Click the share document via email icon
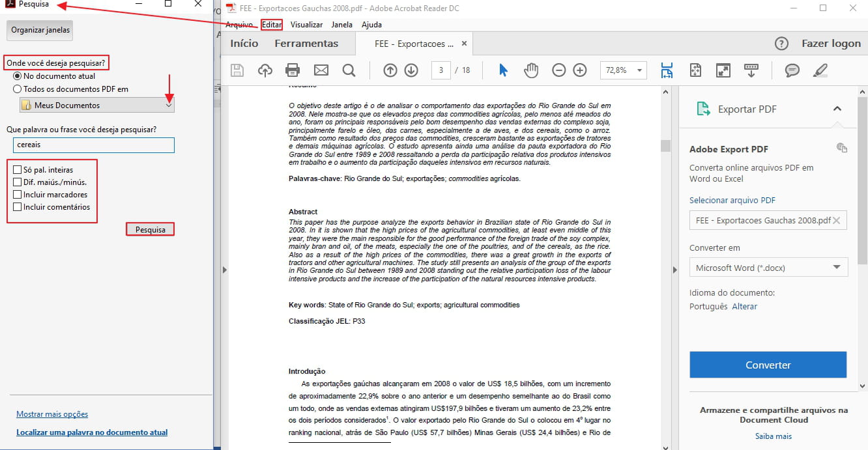The image size is (868, 450). (321, 70)
